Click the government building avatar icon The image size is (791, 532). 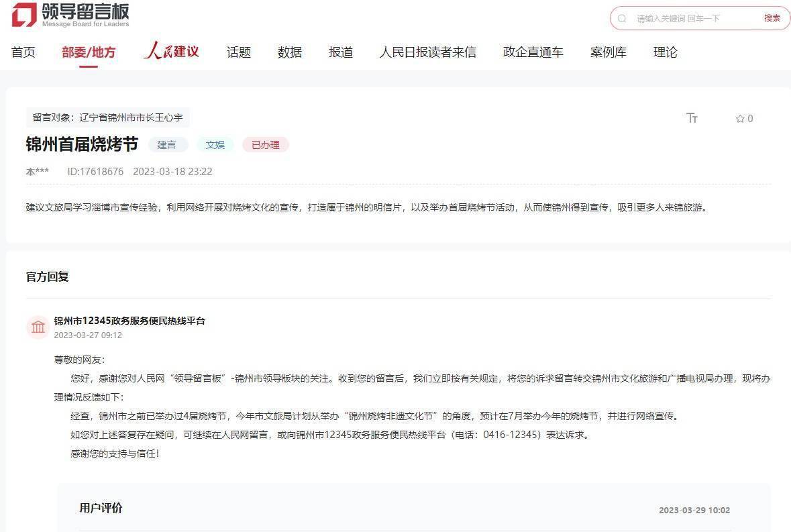click(x=38, y=327)
